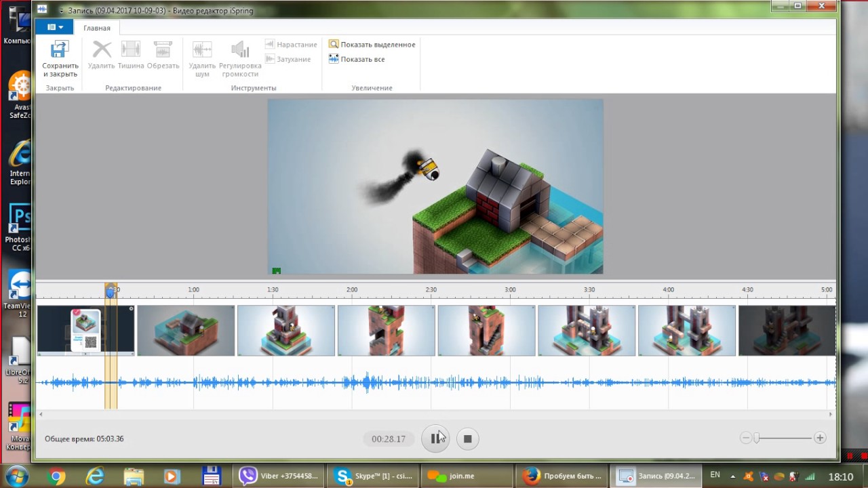868x488 pixels.
Task: Switch to the Viber taskbar window
Action: tap(279, 476)
